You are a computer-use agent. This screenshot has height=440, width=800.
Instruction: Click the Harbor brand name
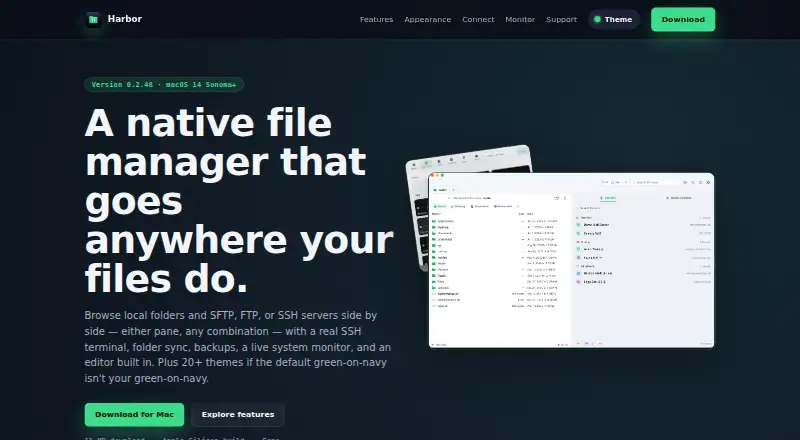pos(124,19)
